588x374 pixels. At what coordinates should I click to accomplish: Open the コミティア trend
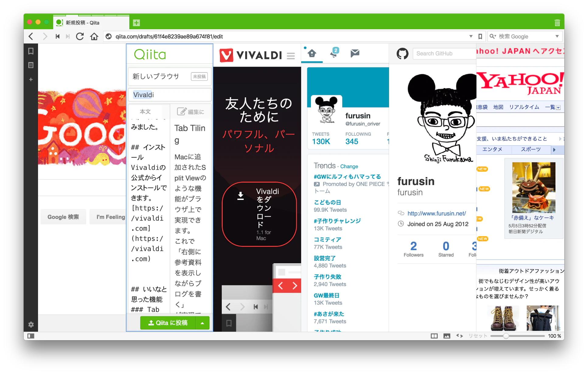click(327, 239)
